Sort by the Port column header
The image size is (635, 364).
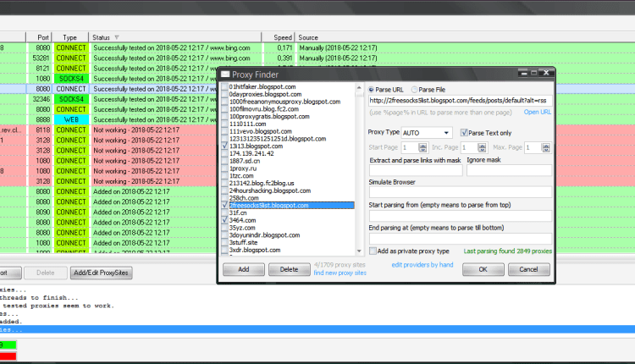(x=39, y=37)
